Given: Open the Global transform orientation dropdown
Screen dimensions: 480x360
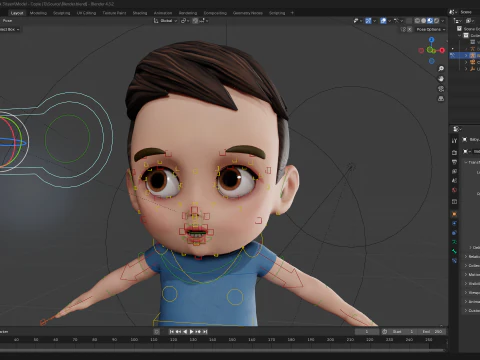Looking at the screenshot, I should (166, 21).
